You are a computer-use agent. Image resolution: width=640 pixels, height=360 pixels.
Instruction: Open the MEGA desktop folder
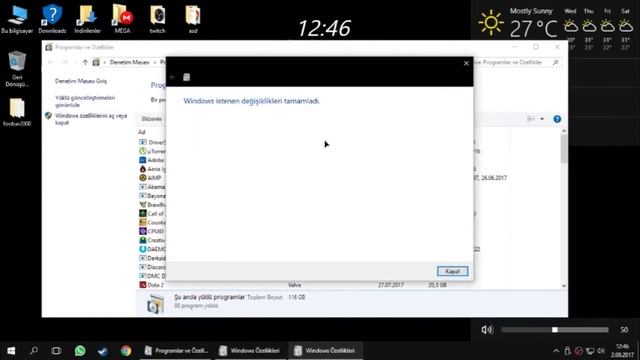[122, 20]
